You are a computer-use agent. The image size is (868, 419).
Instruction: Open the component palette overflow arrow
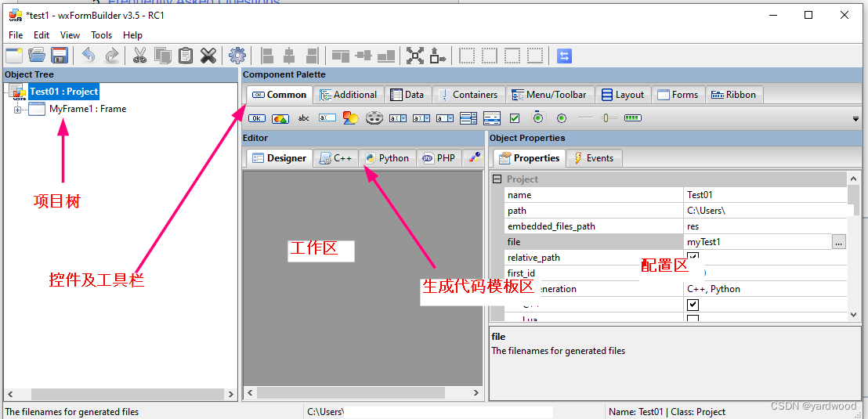pyautogui.click(x=855, y=118)
